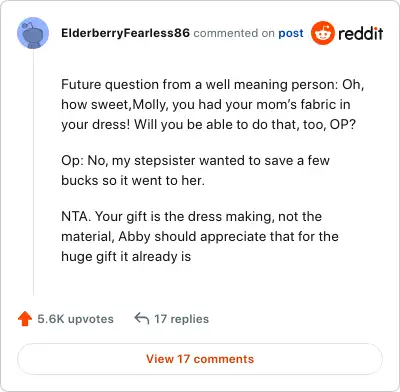The height and width of the screenshot is (392, 400).
Task: Click the 'commented on' gray text
Action: [x=234, y=33]
